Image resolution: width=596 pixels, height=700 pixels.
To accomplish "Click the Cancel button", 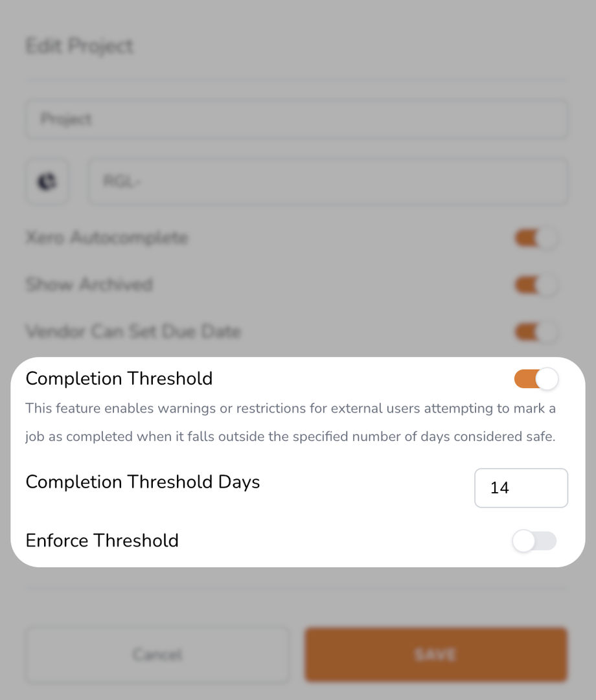I will click(x=157, y=654).
